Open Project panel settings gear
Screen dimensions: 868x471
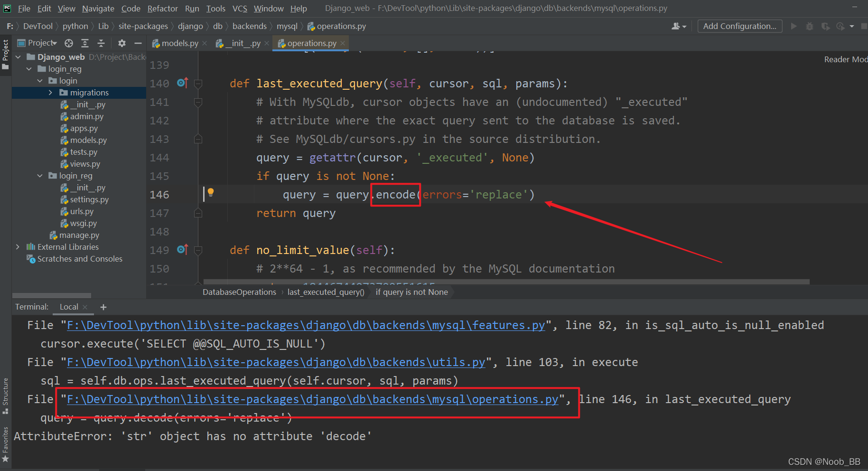coord(122,43)
